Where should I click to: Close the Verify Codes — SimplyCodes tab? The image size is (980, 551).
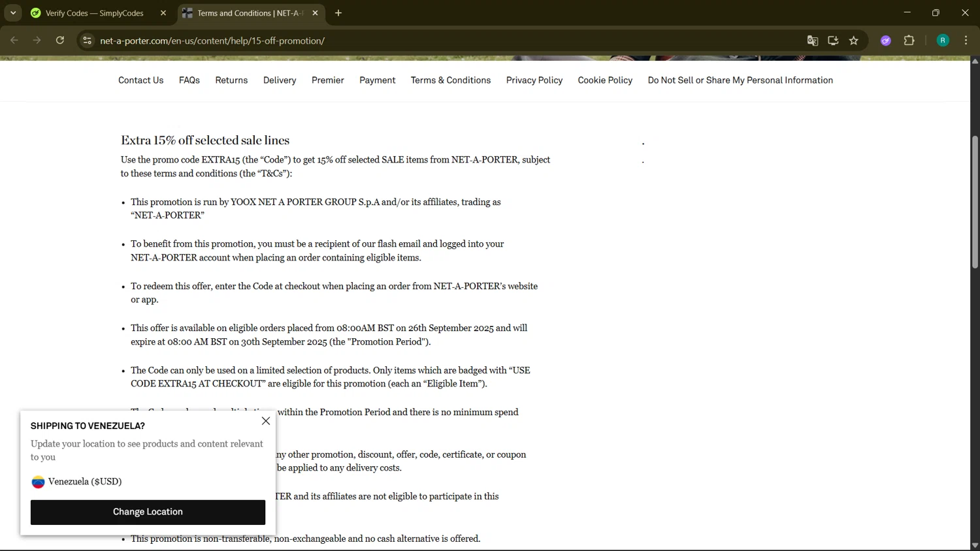pos(163,13)
